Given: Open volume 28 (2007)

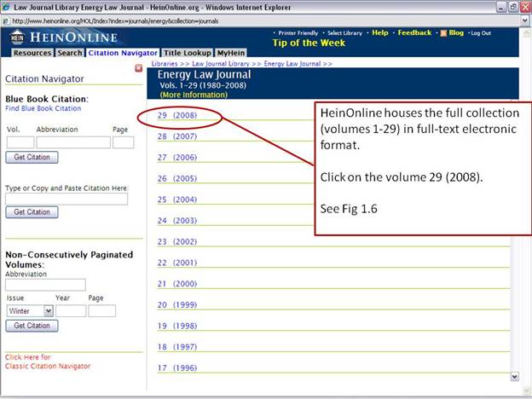Looking at the screenshot, I should [177, 136].
